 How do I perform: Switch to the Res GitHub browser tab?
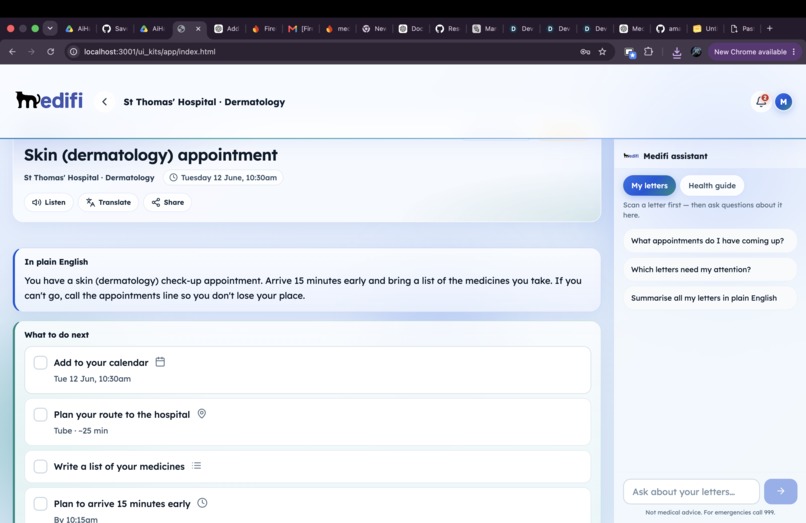click(x=447, y=29)
